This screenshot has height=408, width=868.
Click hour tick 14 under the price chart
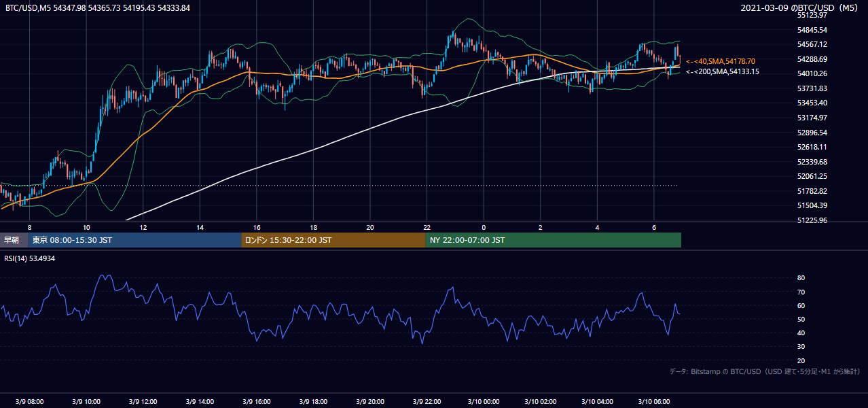[x=200, y=227]
